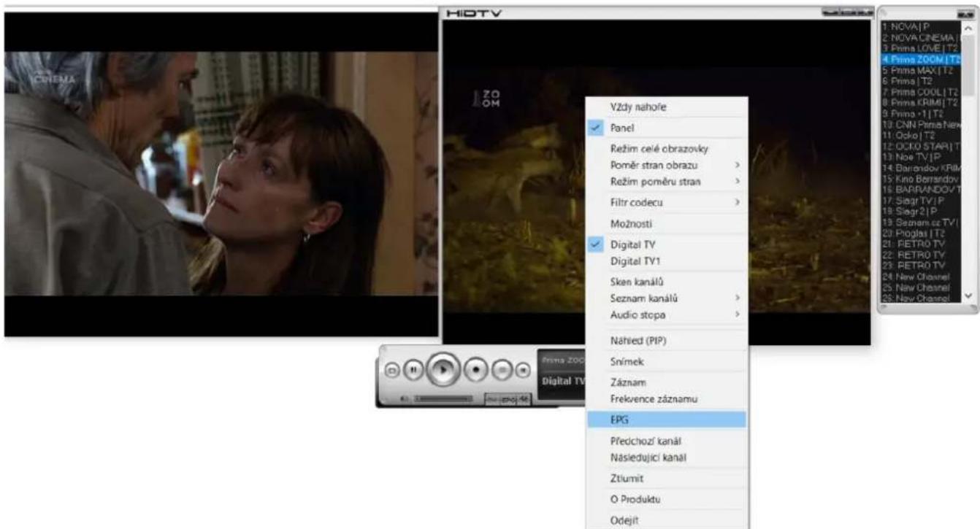This screenshot has height=529, width=980.
Task: Toggle Vždy nahoře (always on top)
Action: (667, 107)
